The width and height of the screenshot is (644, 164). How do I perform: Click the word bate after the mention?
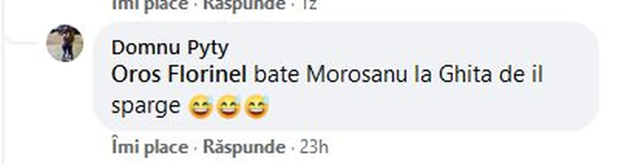click(x=276, y=74)
